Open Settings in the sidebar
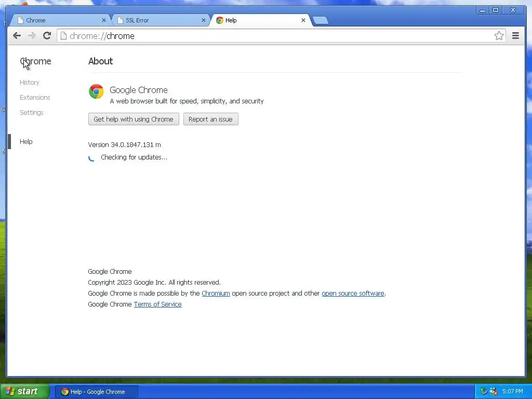 (32, 113)
